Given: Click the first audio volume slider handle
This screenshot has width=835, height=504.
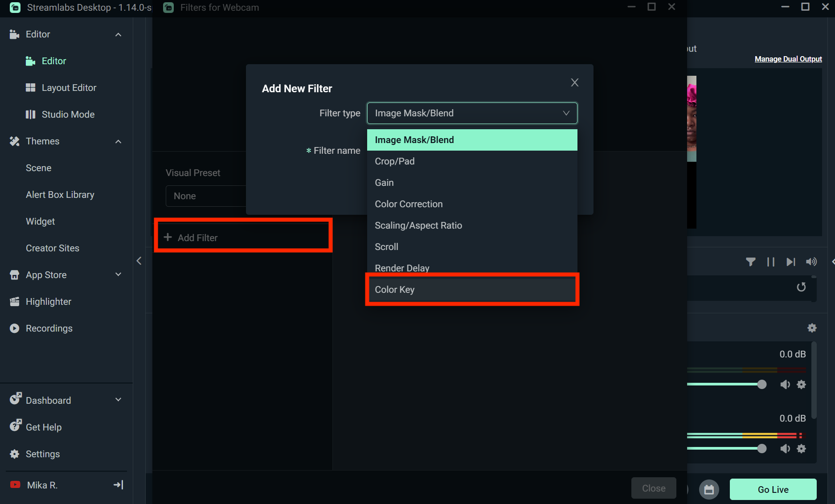Looking at the screenshot, I should (x=762, y=385).
